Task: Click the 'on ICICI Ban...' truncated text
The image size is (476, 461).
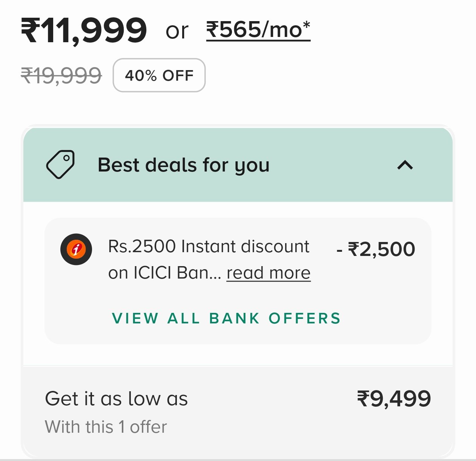Action: 164,273
